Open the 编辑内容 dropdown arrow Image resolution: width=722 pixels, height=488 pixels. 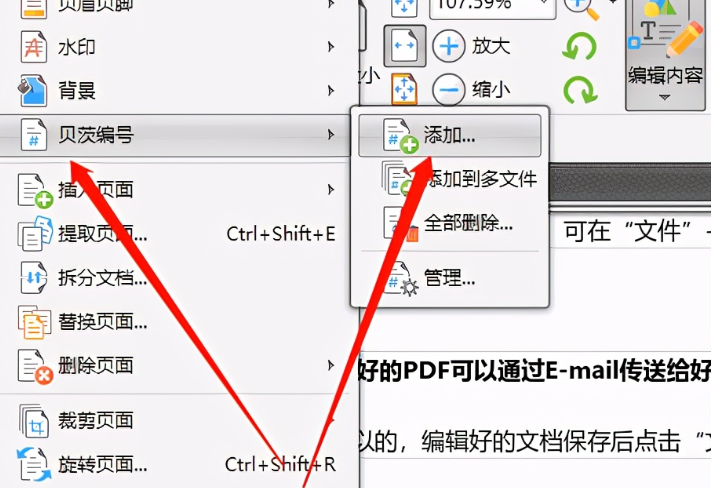(664, 97)
